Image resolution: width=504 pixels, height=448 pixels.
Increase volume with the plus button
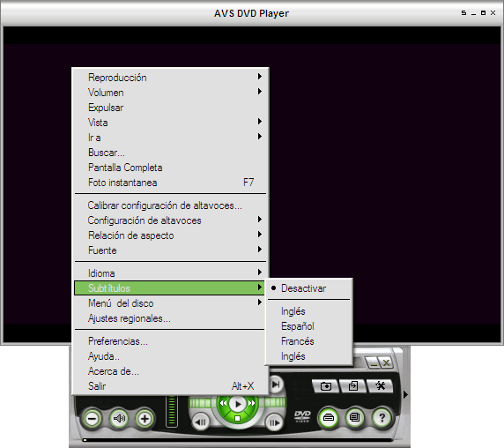pos(145,419)
